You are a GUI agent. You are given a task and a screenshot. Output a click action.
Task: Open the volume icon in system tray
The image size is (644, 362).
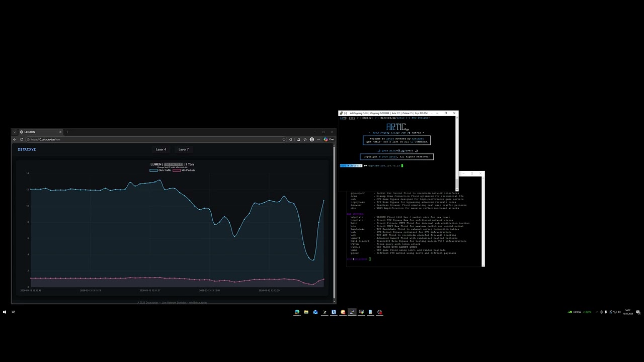tap(619, 312)
